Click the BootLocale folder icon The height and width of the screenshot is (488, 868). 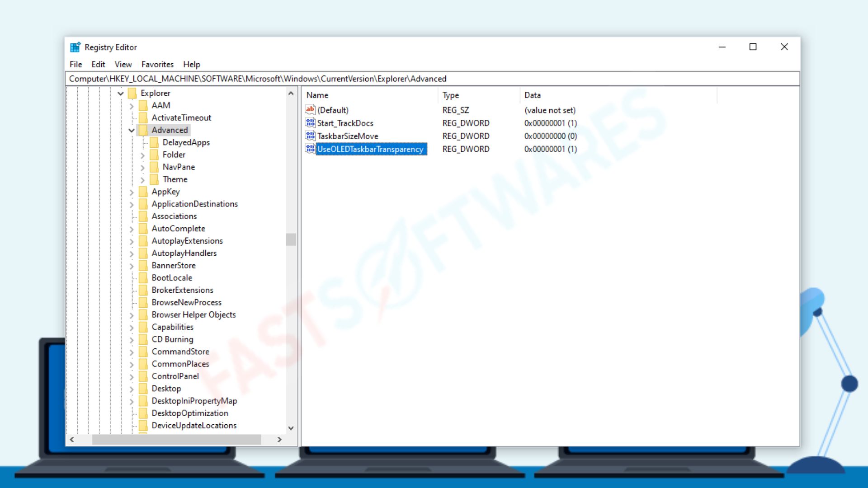(x=143, y=278)
